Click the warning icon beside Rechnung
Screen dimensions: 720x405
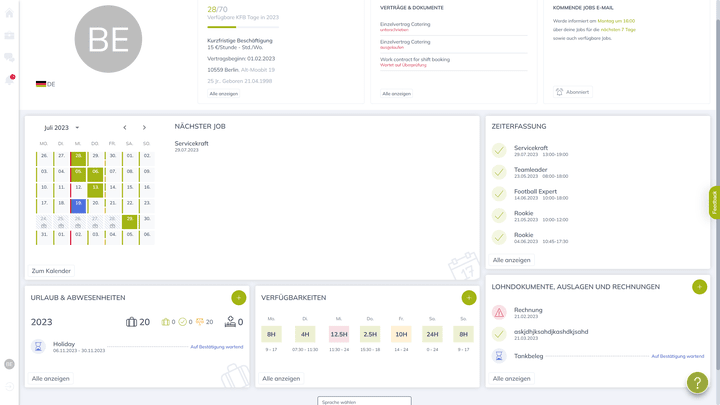tap(499, 313)
